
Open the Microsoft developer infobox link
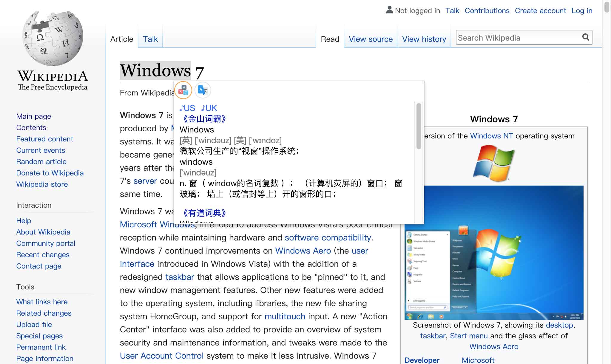(x=478, y=360)
